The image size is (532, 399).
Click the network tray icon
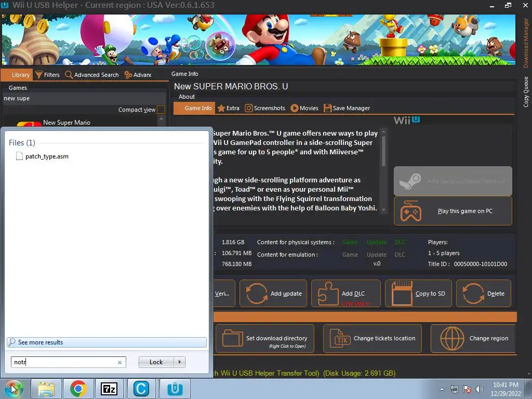pyautogui.click(x=454, y=390)
